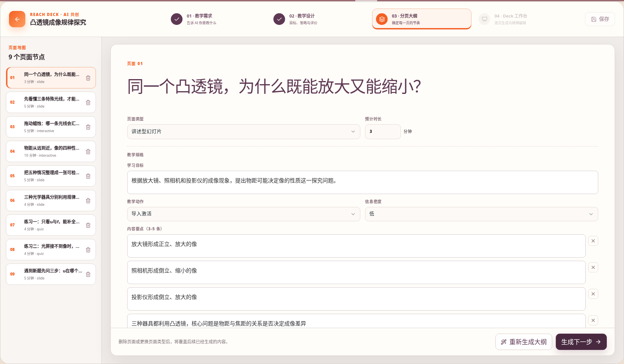This screenshot has width=624, height=364.
Task: Select page 07 练习一 quiz page
Action: pyautogui.click(x=51, y=225)
